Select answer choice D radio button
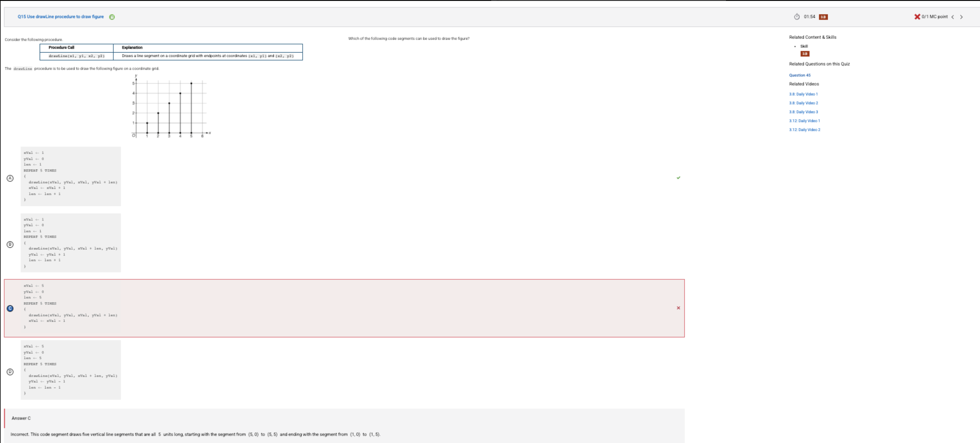The width and height of the screenshot is (980, 443). [x=10, y=372]
